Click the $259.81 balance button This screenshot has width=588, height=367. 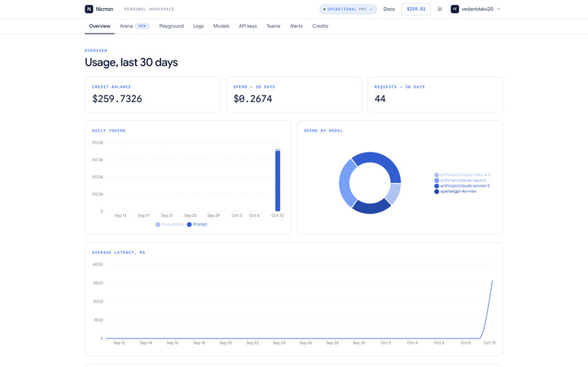416,9
